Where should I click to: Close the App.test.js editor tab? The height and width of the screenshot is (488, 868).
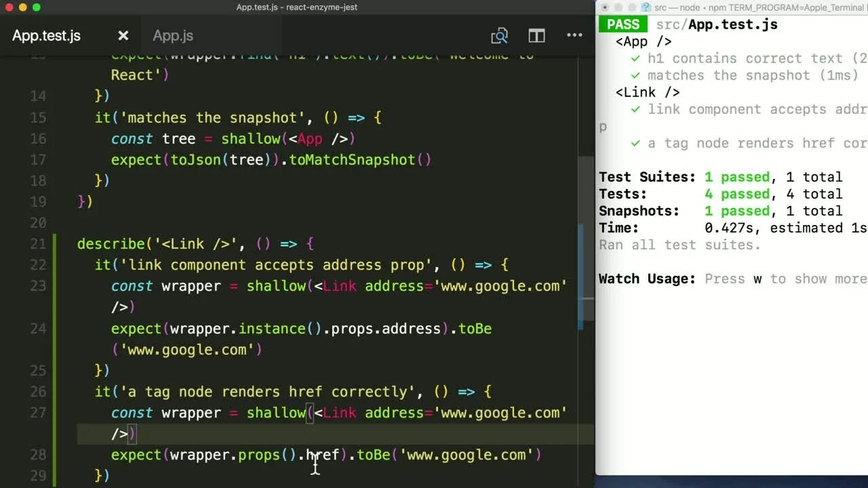tap(123, 35)
